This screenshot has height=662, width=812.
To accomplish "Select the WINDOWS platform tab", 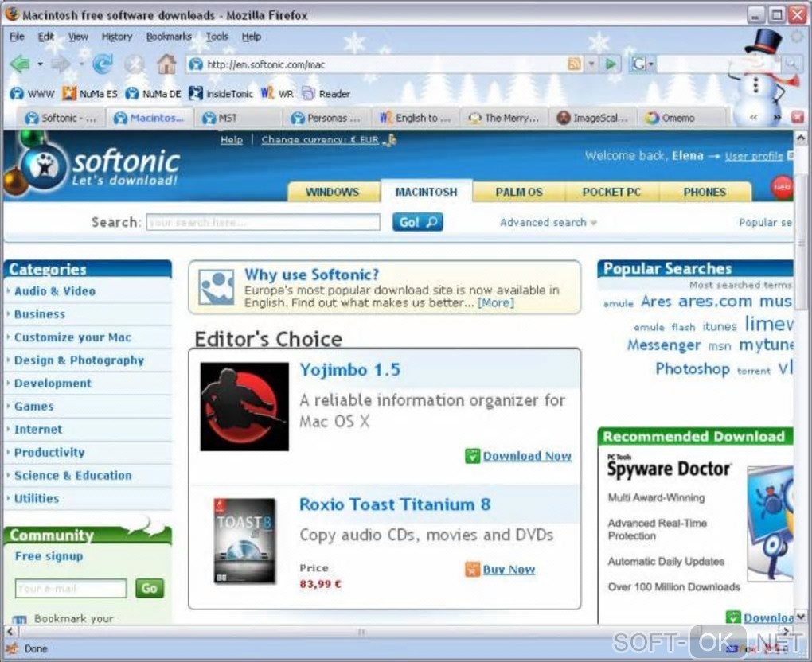I will pyautogui.click(x=333, y=192).
